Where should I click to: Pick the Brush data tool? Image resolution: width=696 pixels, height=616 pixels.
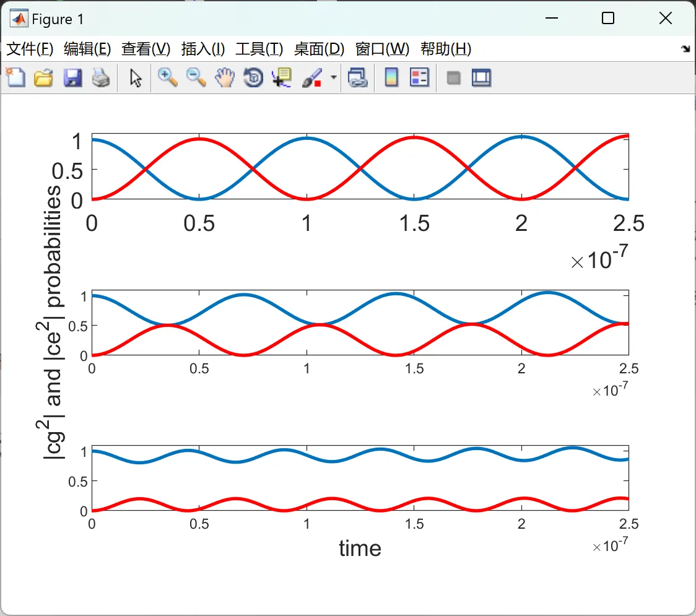click(x=312, y=78)
